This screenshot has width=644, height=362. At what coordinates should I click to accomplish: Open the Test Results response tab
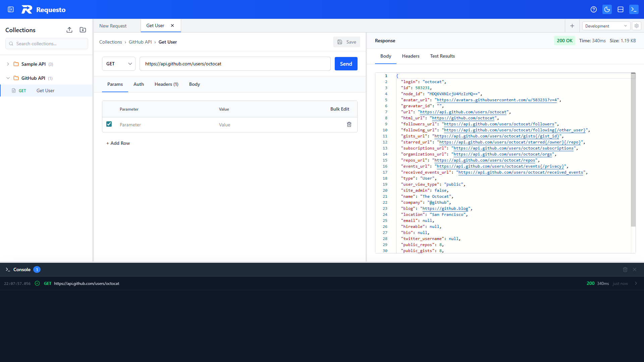click(x=442, y=56)
